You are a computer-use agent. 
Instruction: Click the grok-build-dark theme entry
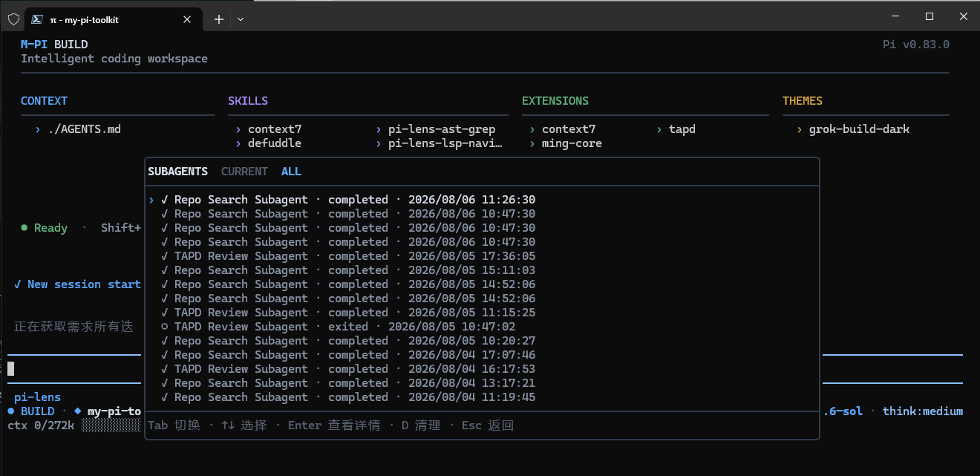pos(859,129)
